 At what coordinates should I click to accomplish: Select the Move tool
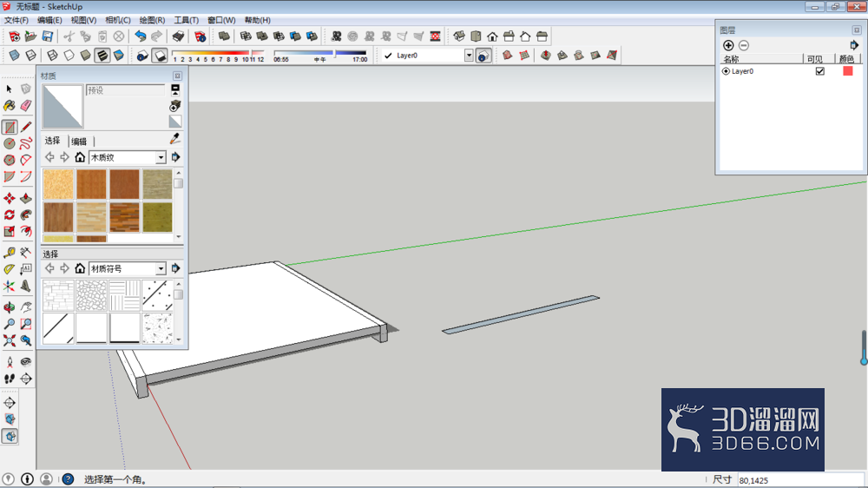[10, 198]
